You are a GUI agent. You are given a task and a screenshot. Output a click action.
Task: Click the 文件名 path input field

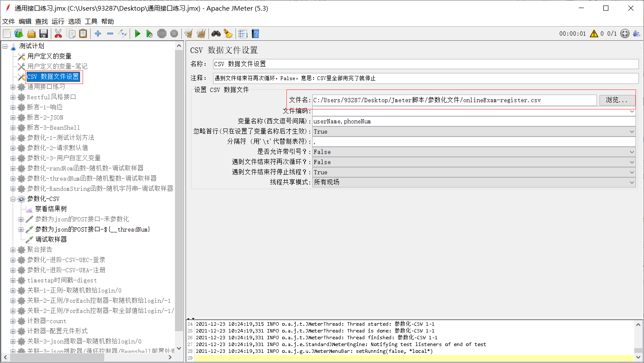454,100
